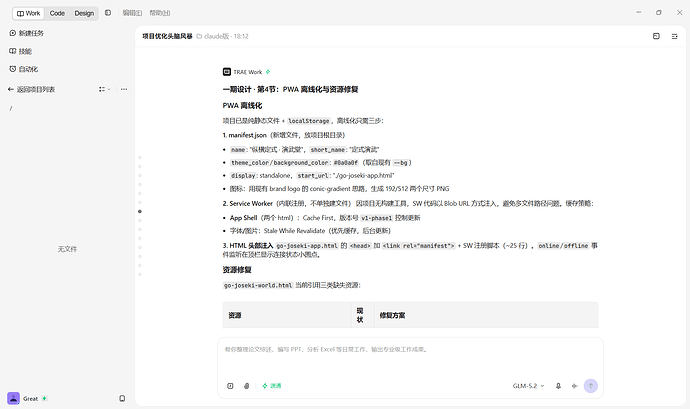Click the v1-phase1 version code span
Image resolution: width=690 pixels, height=409 pixels.
376,218
